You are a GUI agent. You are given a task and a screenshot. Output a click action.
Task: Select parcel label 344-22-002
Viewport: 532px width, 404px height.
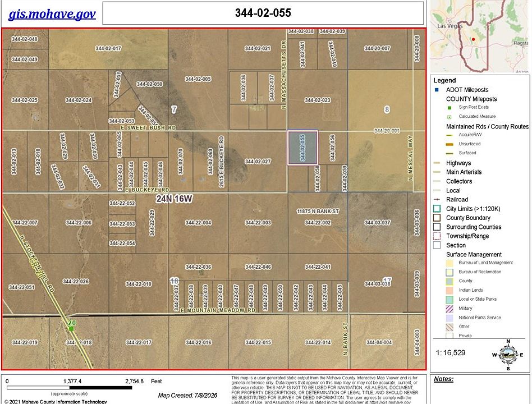tap(318, 223)
